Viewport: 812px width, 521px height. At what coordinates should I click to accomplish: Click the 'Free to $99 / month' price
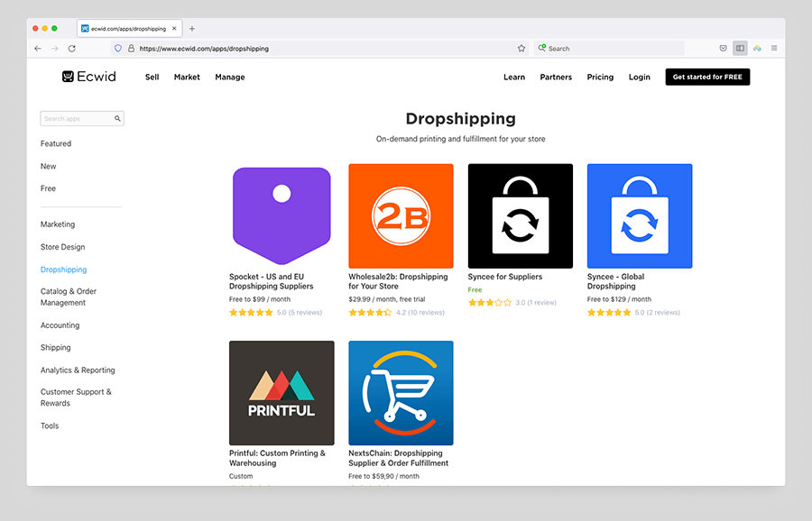[260, 299]
